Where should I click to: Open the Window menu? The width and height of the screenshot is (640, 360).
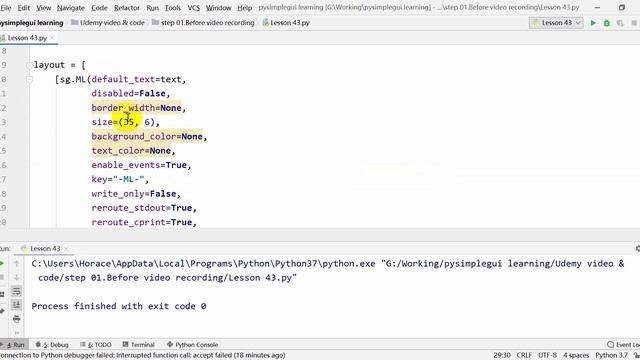coord(218,8)
